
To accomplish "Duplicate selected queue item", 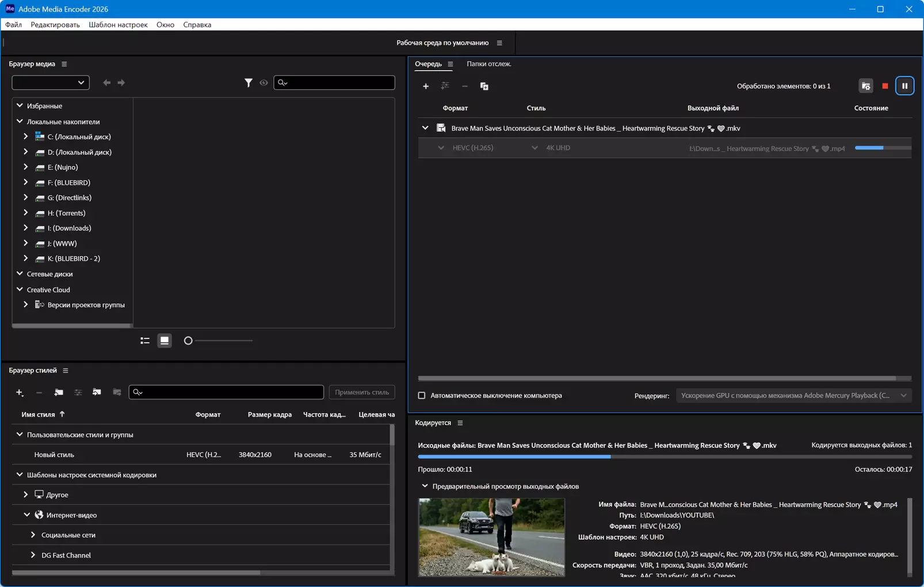I will point(484,86).
